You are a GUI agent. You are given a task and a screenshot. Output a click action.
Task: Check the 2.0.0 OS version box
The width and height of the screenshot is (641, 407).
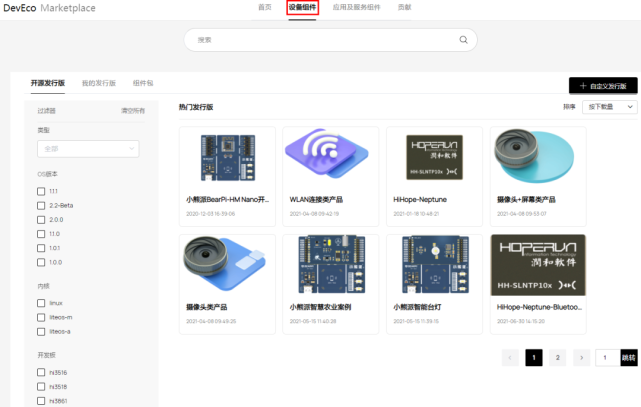point(41,220)
